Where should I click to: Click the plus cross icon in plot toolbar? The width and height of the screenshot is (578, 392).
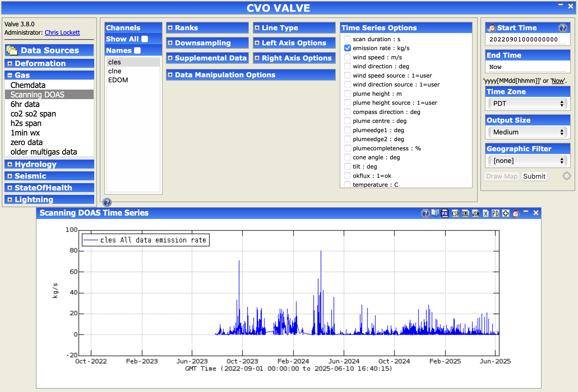click(x=506, y=214)
